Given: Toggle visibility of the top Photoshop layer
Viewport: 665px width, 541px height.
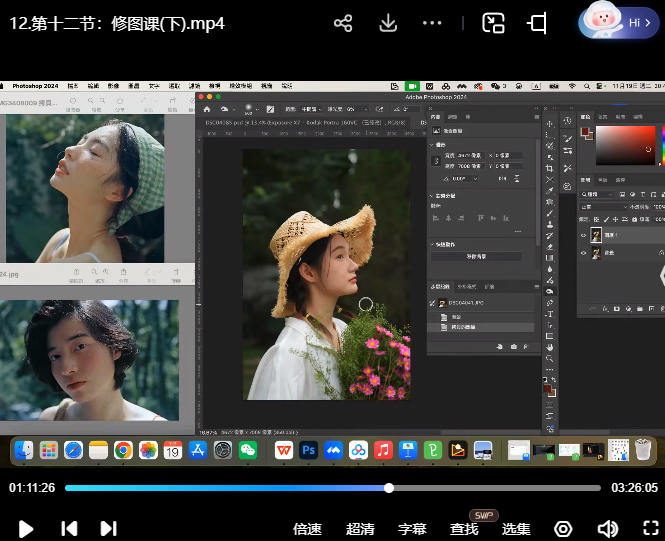Looking at the screenshot, I should pos(584,236).
